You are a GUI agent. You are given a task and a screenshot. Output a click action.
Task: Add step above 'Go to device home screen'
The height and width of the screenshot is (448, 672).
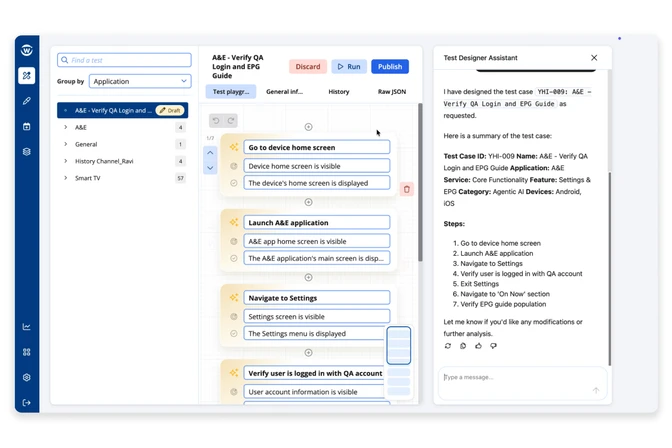tap(308, 126)
